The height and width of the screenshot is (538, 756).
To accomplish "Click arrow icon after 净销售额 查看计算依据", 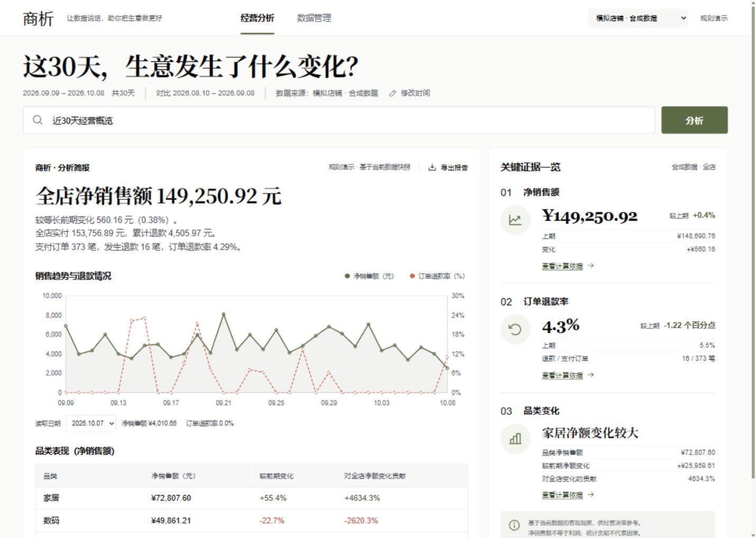I will (x=591, y=266).
